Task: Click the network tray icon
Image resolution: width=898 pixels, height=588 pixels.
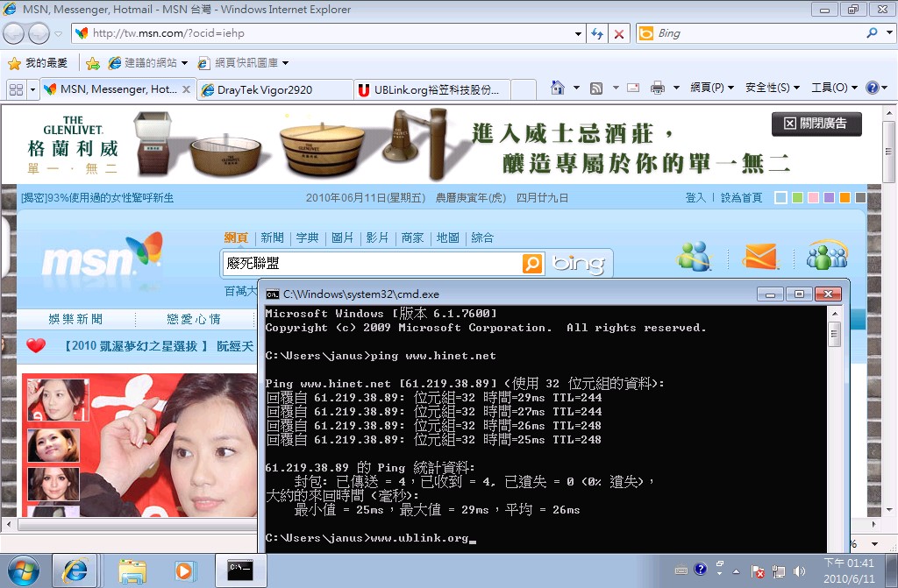Action: 779,571
